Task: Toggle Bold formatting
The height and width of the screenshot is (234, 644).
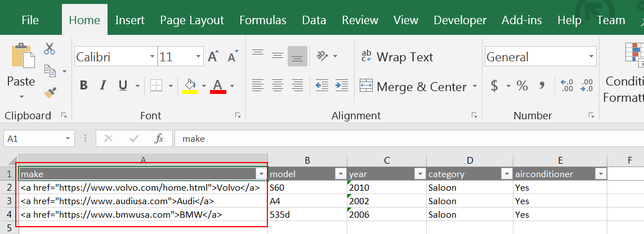Action: pos(84,85)
